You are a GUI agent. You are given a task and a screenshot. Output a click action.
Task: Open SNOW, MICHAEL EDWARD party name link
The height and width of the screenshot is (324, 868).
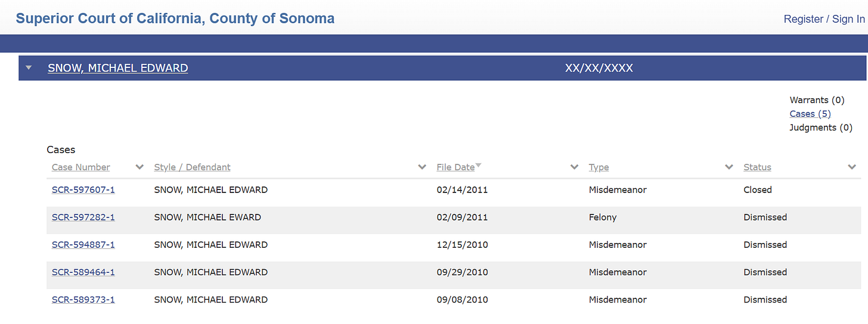click(x=118, y=68)
